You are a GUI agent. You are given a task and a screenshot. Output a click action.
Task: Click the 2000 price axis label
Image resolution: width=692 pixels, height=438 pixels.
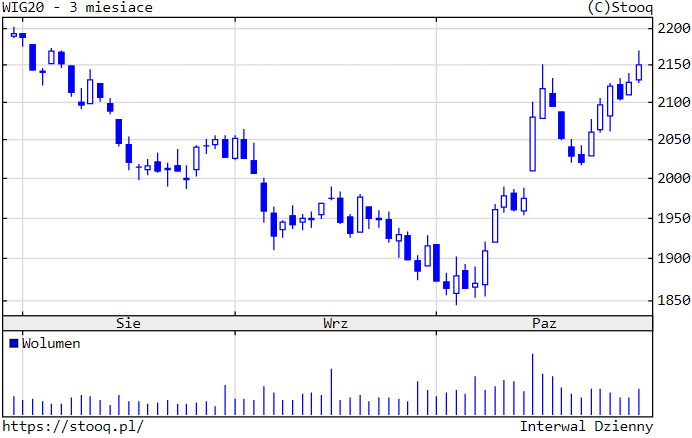click(673, 179)
